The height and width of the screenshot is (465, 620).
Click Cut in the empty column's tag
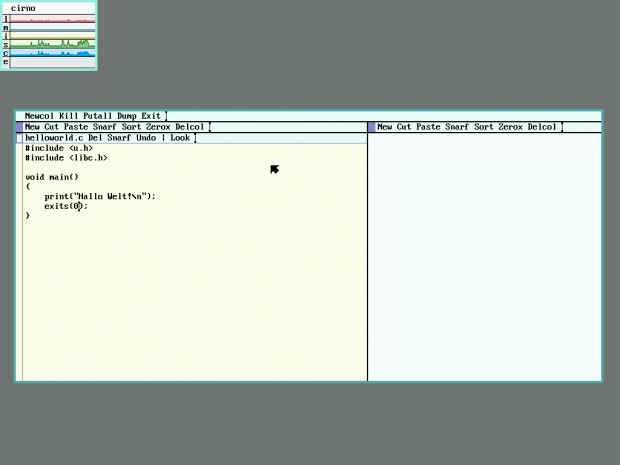(x=404, y=127)
